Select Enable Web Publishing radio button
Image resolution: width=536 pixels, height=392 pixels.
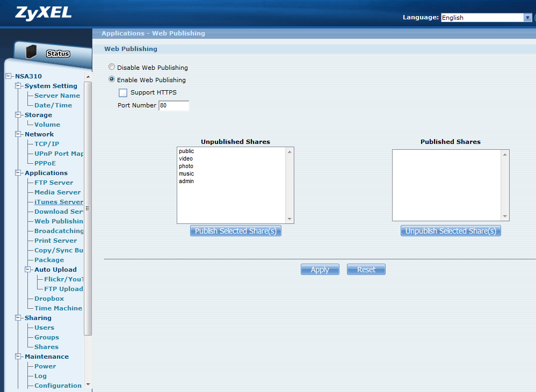111,79
